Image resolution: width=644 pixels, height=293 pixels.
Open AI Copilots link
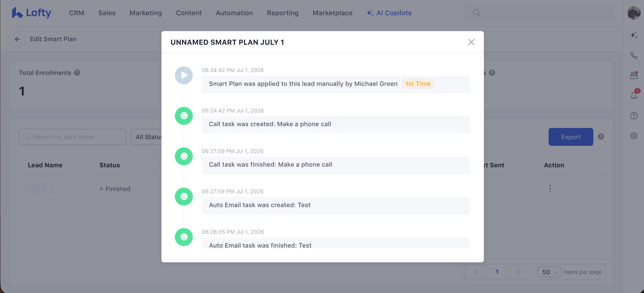tap(389, 13)
